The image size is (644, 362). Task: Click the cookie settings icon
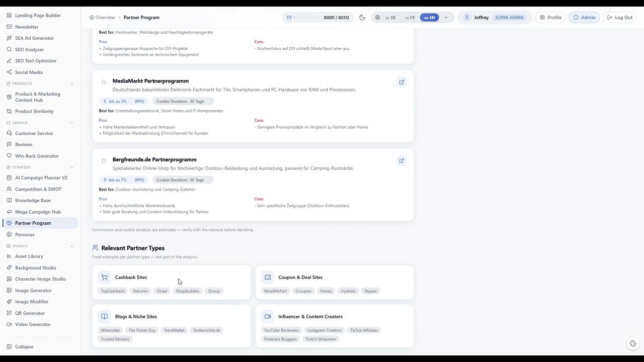click(x=633, y=343)
